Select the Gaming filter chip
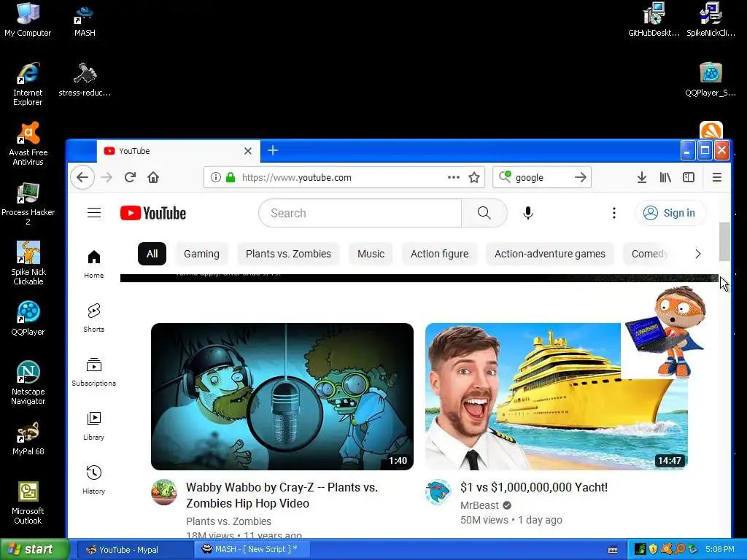Screen dimensions: 747x560 pos(201,254)
